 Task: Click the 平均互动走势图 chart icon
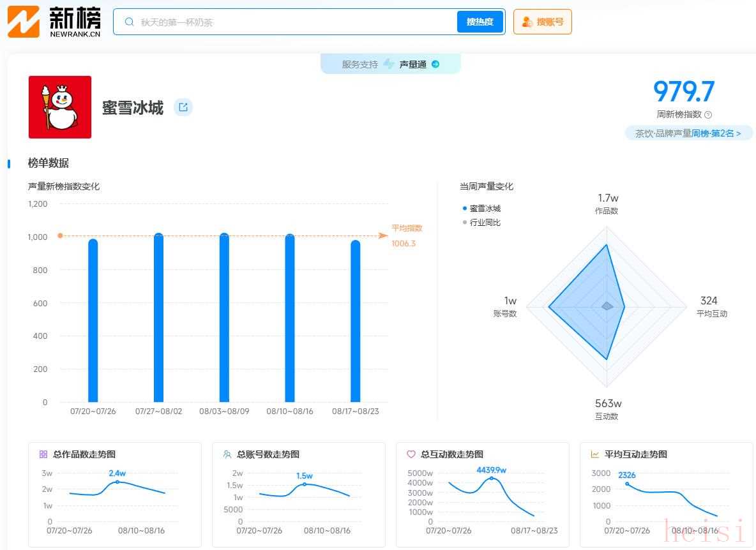(x=595, y=454)
